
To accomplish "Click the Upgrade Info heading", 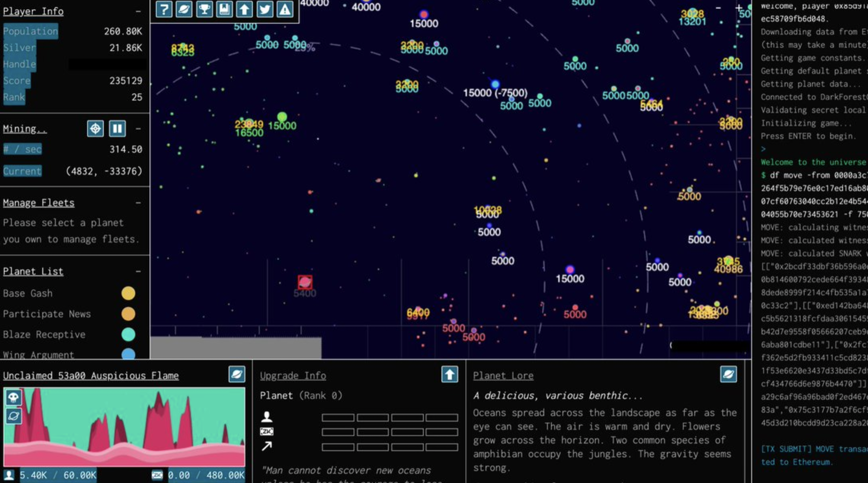I will [293, 375].
